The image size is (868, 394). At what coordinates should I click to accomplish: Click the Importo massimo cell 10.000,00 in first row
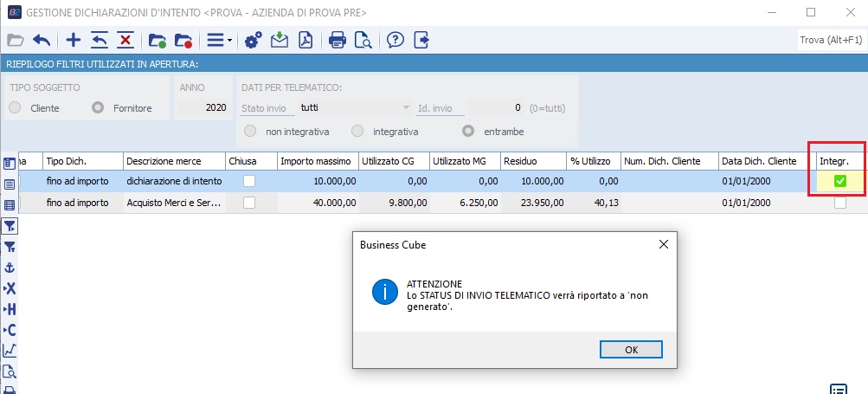point(318,181)
